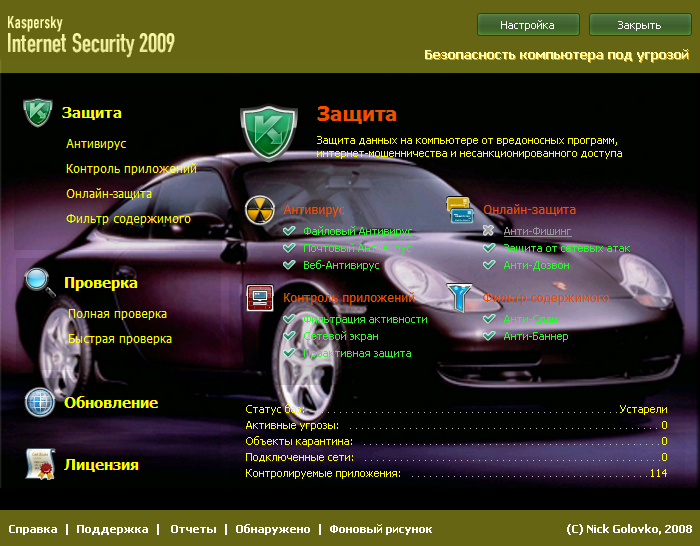Toggle the Фильтрация активности checkmark

tap(289, 319)
